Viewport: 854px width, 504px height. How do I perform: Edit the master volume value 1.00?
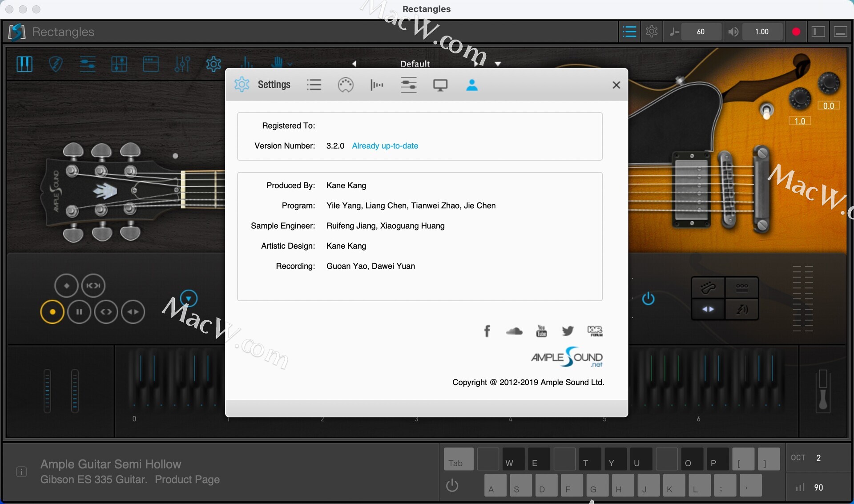click(762, 32)
